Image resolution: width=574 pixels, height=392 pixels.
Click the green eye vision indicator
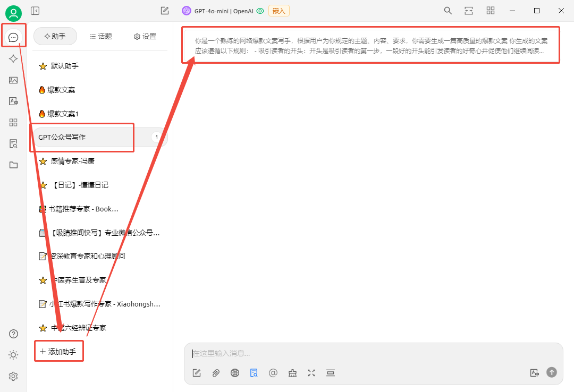(x=260, y=11)
